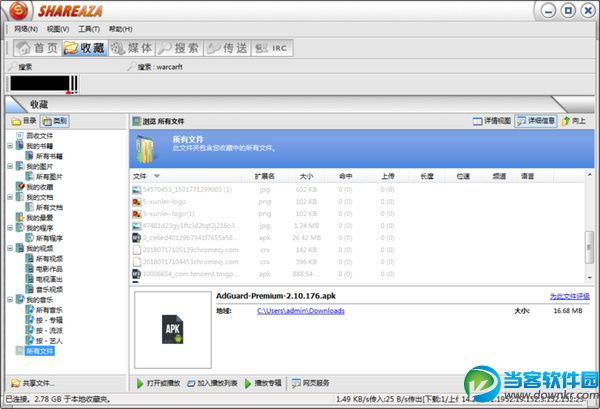
Task: Click the file list scroll-down arrow
Action: coord(589,277)
